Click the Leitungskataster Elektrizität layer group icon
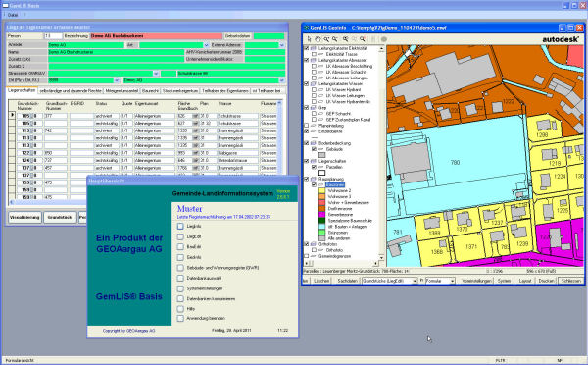The image size is (588, 365). pyautogui.click(x=314, y=48)
